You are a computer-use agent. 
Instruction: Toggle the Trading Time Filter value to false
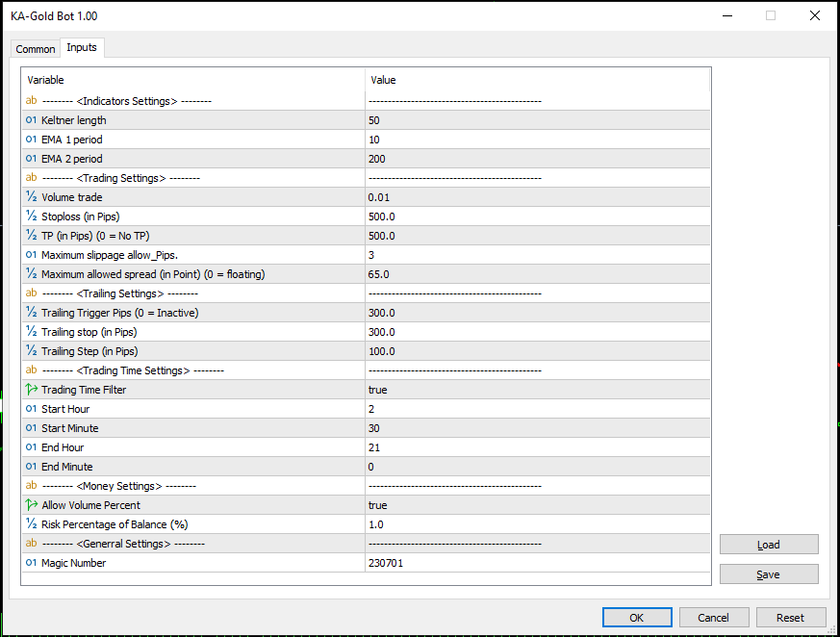coord(481,389)
